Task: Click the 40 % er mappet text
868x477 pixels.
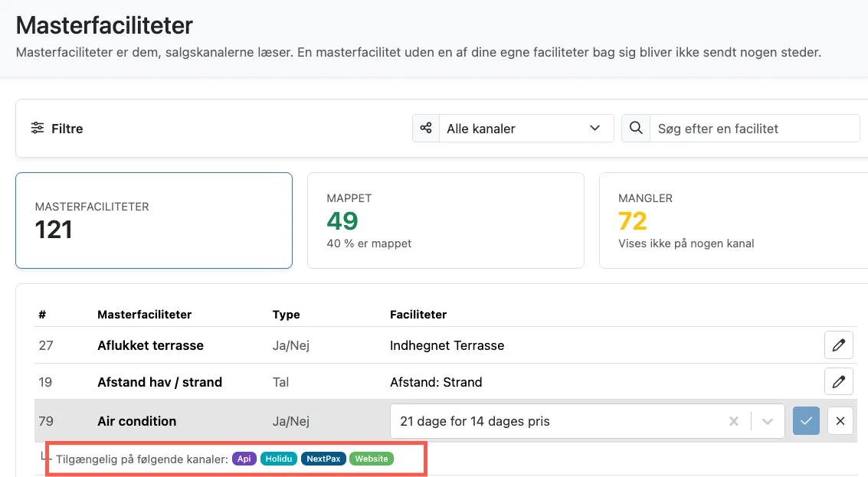Action: click(x=369, y=243)
